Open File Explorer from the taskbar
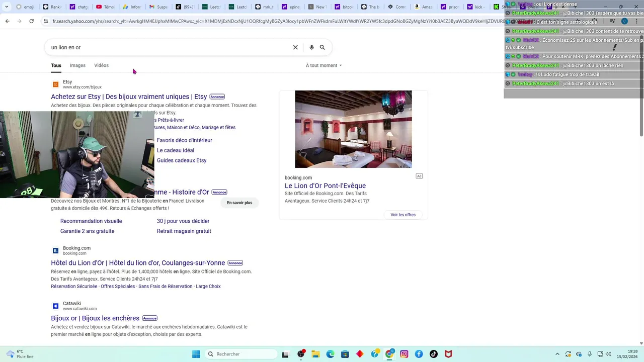 point(315,354)
